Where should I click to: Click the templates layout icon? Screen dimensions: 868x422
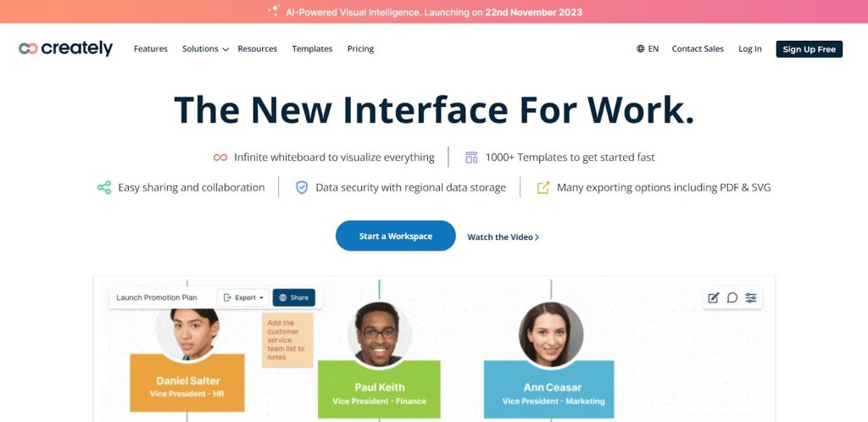coord(471,158)
